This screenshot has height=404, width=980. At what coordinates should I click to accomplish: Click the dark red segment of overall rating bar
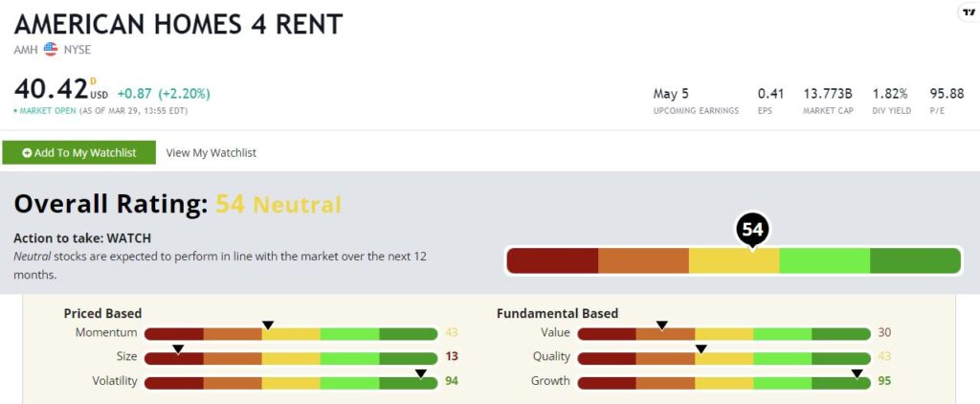[552, 260]
